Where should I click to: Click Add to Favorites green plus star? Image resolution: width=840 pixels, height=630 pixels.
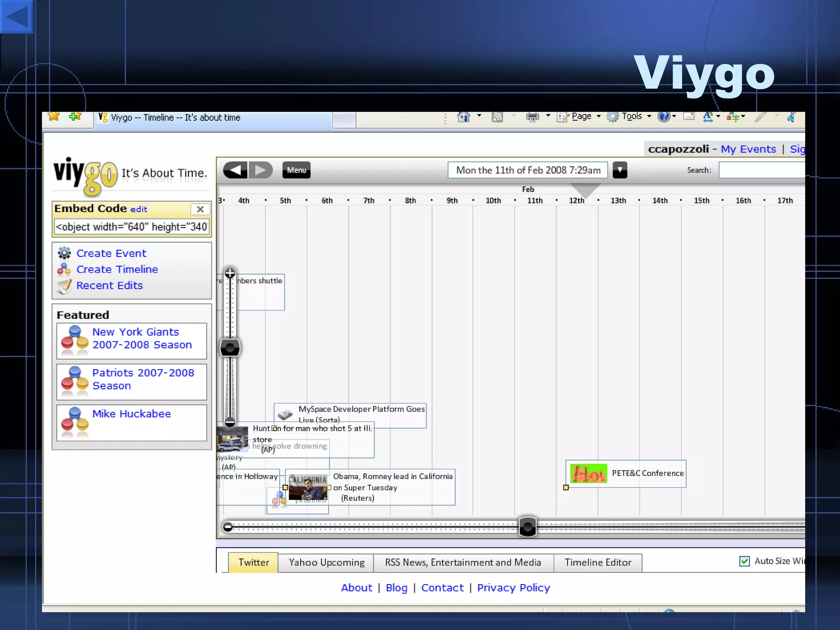pos(75,117)
